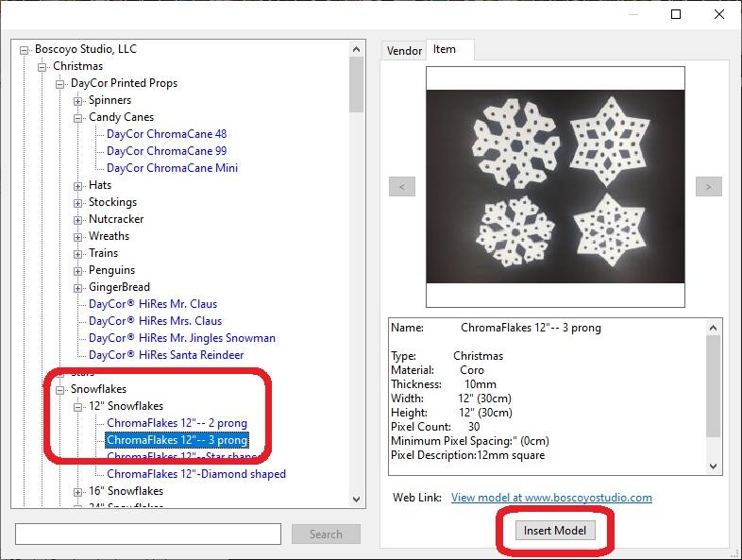Click the Insert Model button

[555, 531]
